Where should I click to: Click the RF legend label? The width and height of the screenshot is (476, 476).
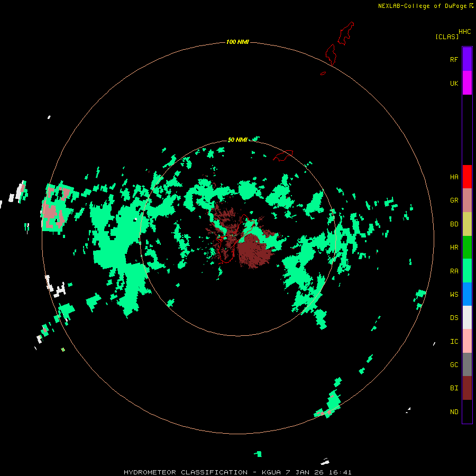pos(454,59)
